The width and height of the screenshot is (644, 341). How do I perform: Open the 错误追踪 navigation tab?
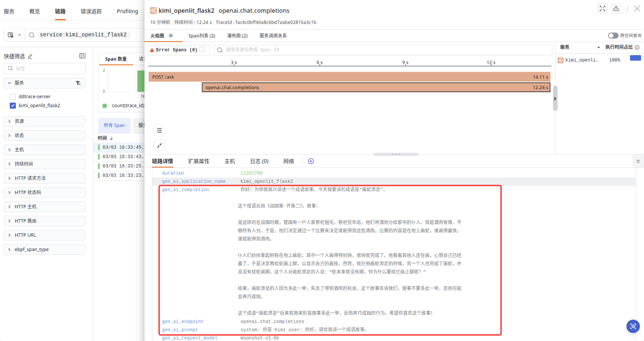91,11
